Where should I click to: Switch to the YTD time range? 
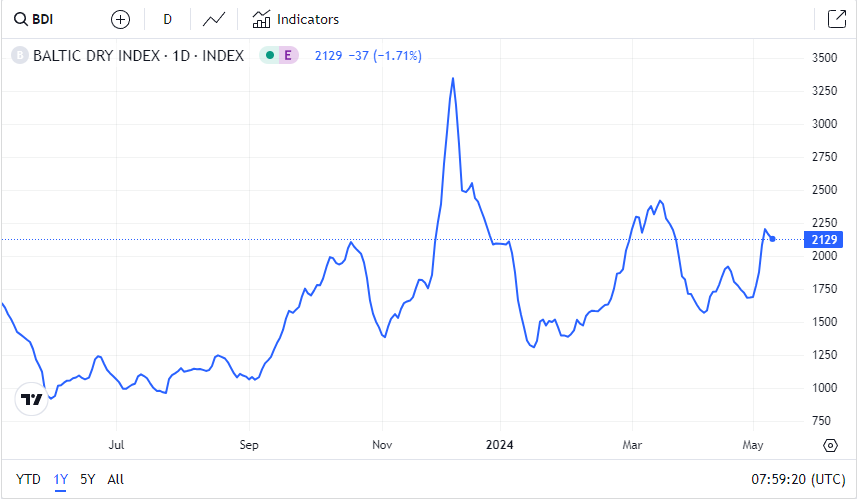pyautogui.click(x=29, y=479)
